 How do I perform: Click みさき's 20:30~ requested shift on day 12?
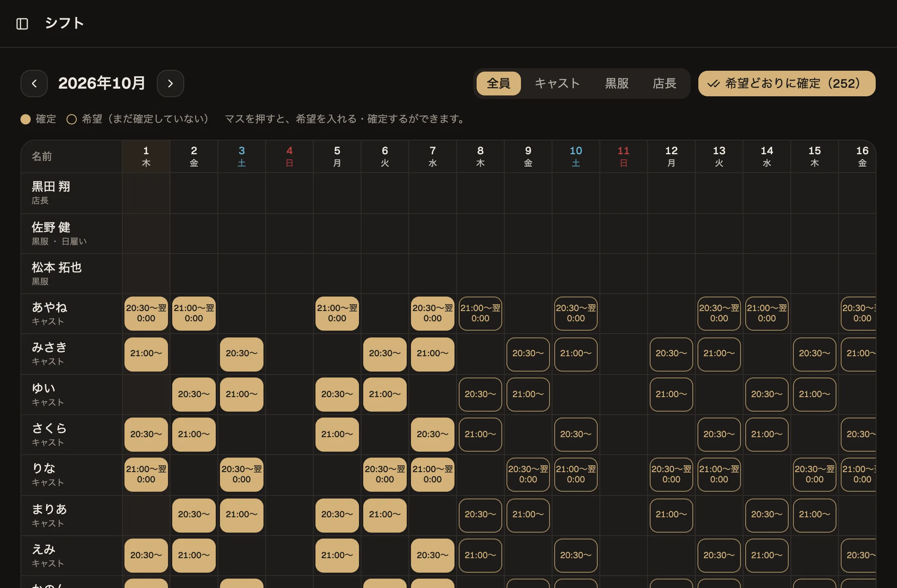click(x=671, y=354)
